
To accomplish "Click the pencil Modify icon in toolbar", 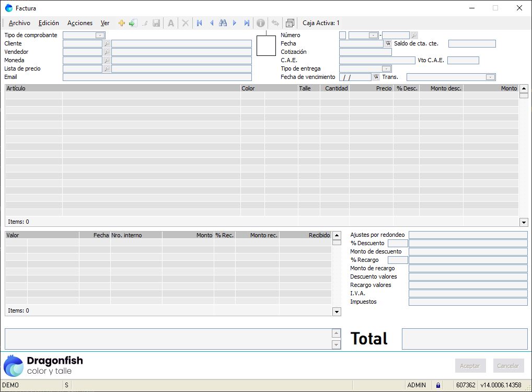I will tap(145, 23).
